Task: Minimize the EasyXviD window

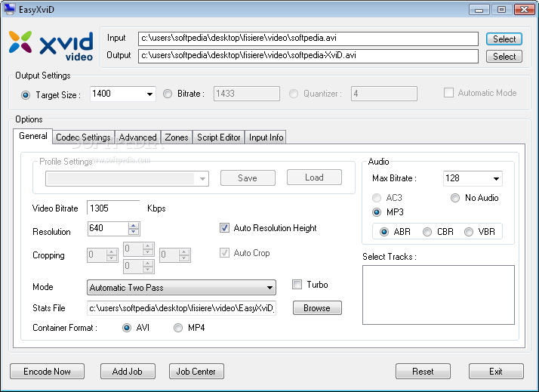Action: [479, 9]
